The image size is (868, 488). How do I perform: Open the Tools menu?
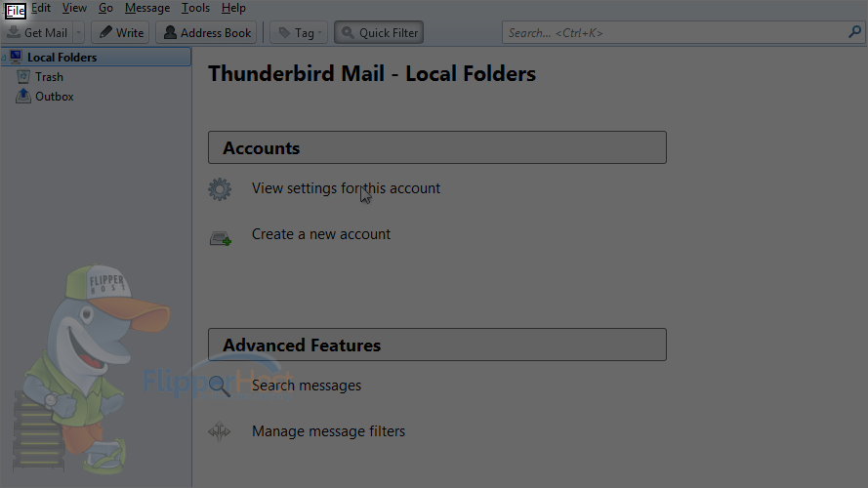(x=195, y=9)
